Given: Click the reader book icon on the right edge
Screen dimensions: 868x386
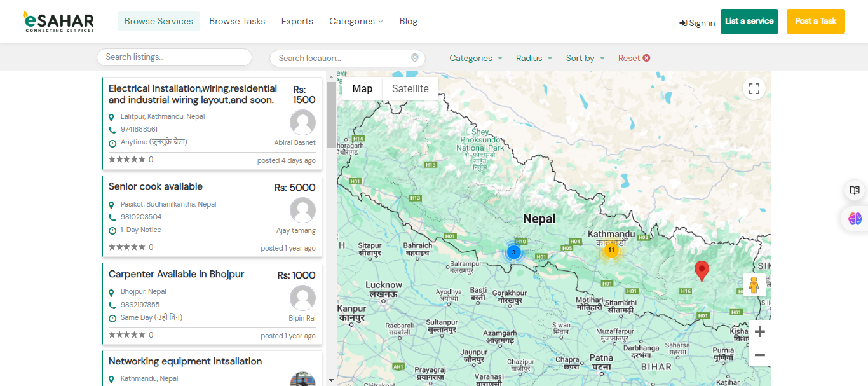Looking at the screenshot, I should [x=855, y=190].
